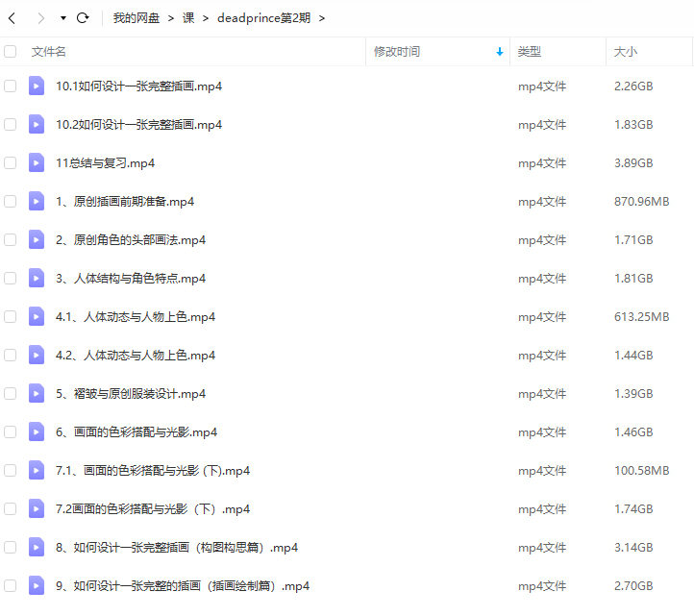Sort files by 类型 column

(530, 52)
